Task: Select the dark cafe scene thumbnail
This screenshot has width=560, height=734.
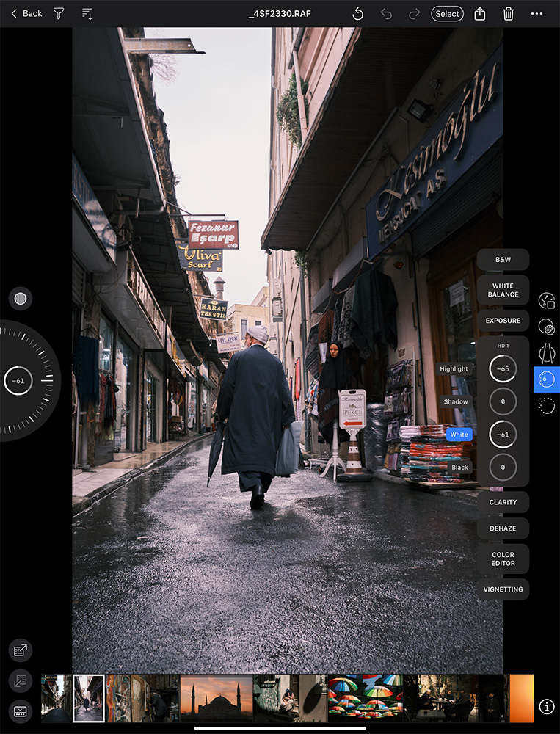Action: pos(440,698)
